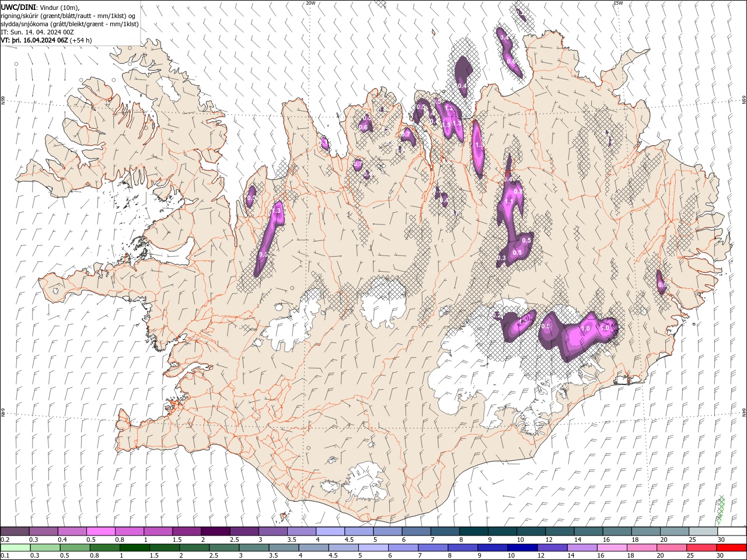This screenshot has width=747, height=560.
Task: Click the '0.2' label in upper legend
Action: tap(4, 540)
